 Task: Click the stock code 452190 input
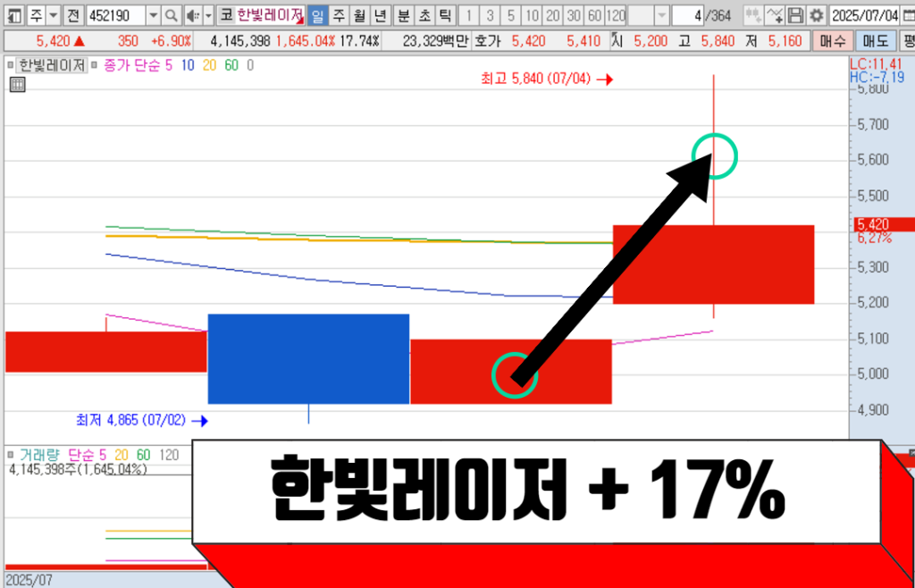(x=116, y=15)
